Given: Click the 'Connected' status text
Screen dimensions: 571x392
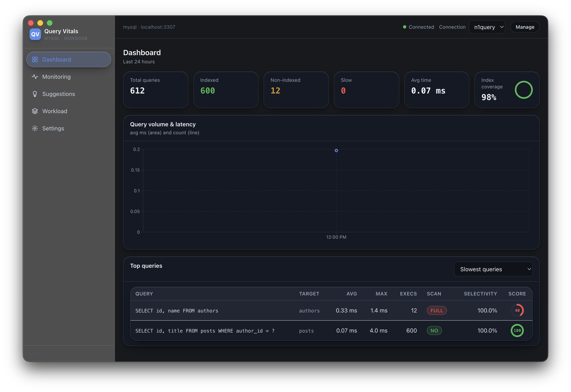Looking at the screenshot, I should (421, 27).
